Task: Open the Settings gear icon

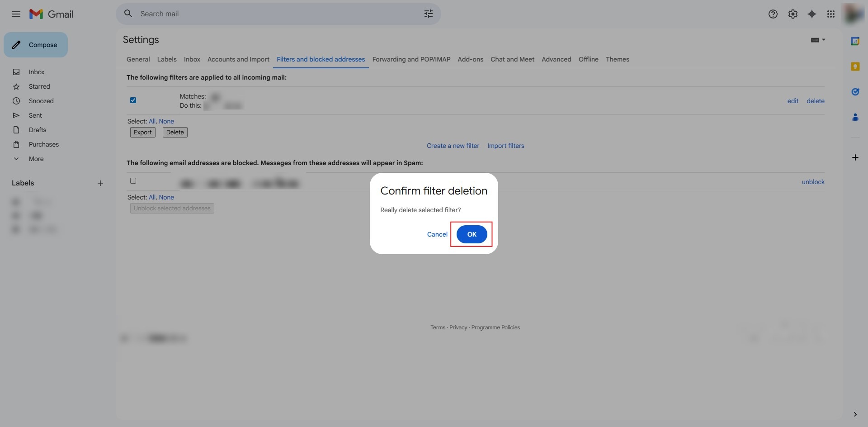Action: click(793, 14)
